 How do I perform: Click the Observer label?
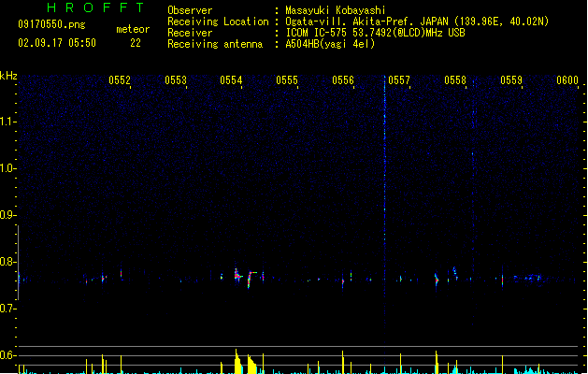point(190,10)
